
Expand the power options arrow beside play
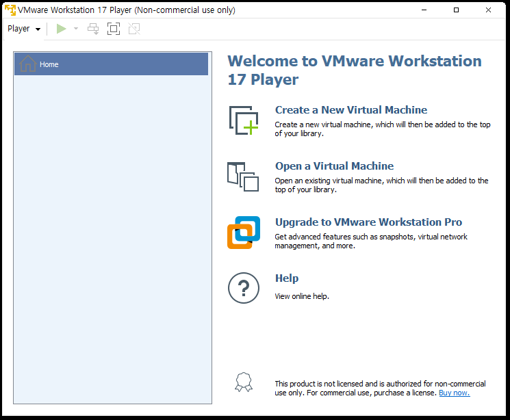click(76, 29)
